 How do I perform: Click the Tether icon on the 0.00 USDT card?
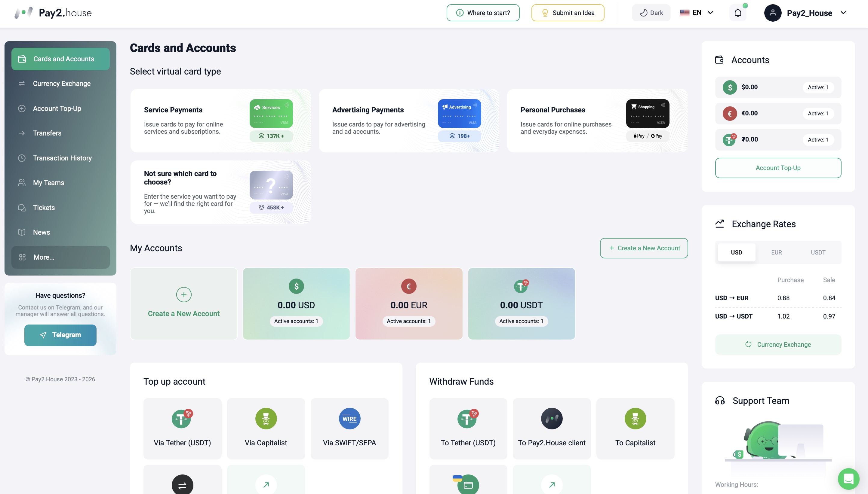[521, 286]
